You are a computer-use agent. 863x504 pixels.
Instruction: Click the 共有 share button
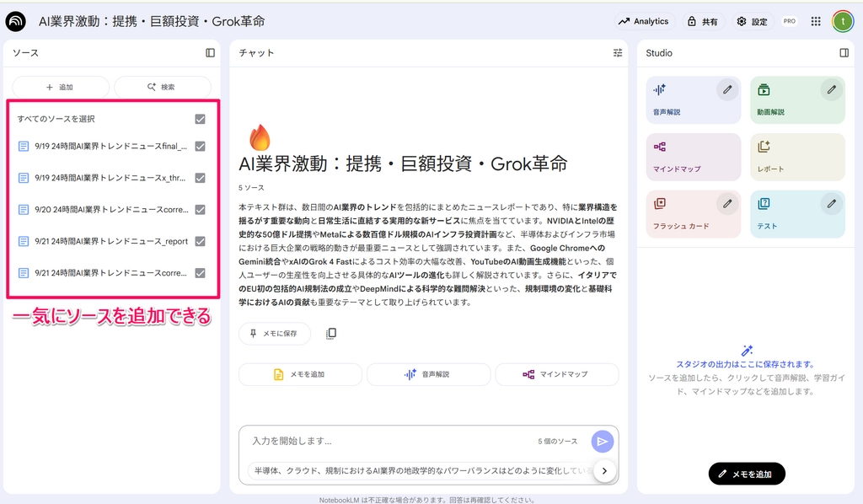click(703, 21)
